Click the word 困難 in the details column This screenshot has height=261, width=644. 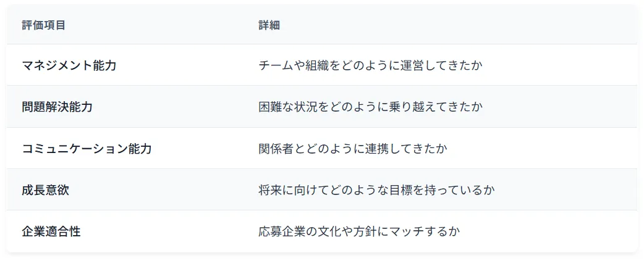click(x=270, y=107)
